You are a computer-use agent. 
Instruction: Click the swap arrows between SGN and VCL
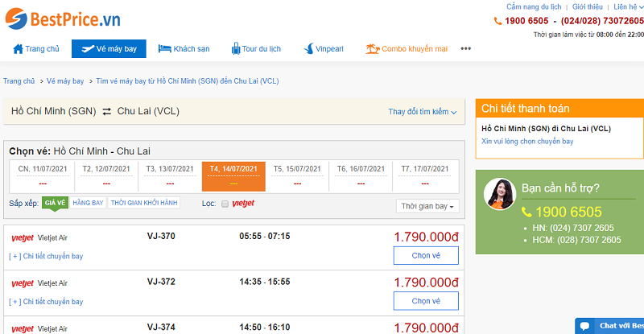pos(107,111)
